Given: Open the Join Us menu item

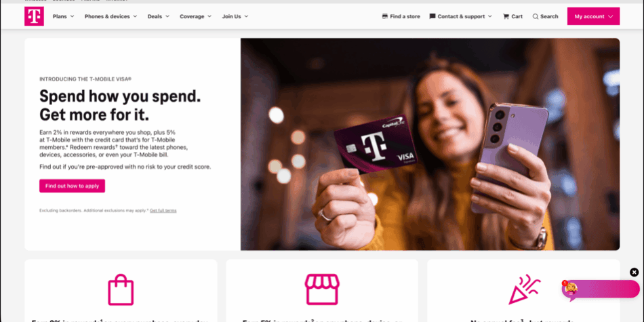Looking at the screenshot, I should [x=235, y=16].
